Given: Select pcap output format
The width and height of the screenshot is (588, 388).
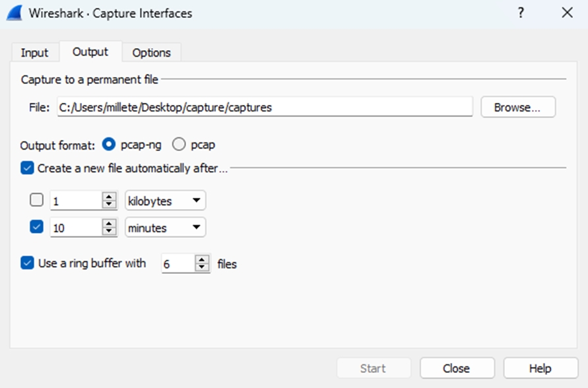Looking at the screenshot, I should point(179,145).
